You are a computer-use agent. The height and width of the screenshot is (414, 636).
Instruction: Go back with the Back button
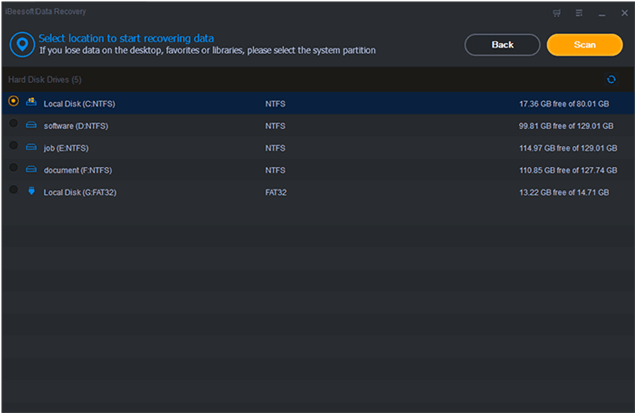point(502,45)
